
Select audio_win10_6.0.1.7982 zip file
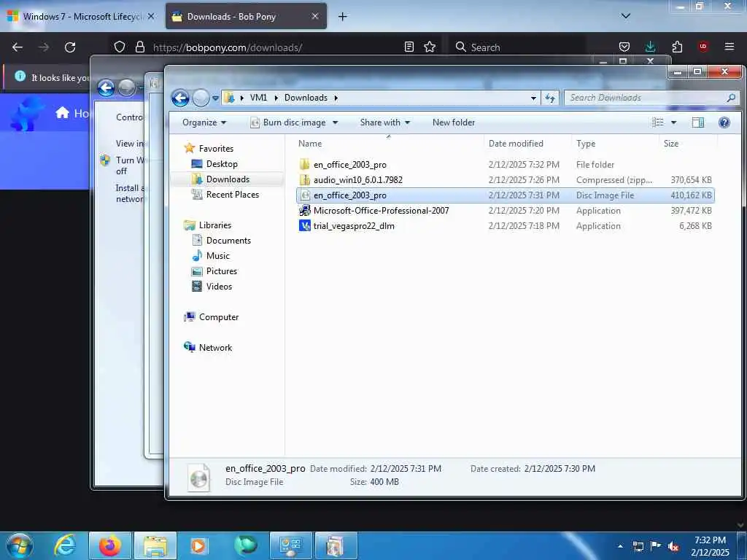(x=505, y=180)
